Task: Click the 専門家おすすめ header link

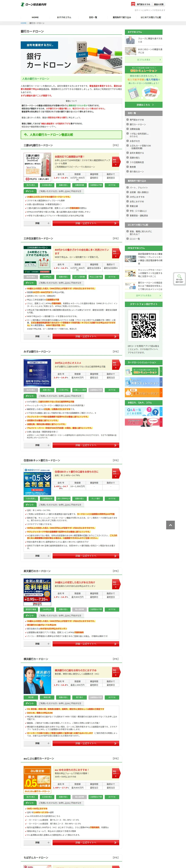Action: click(x=143, y=4)
